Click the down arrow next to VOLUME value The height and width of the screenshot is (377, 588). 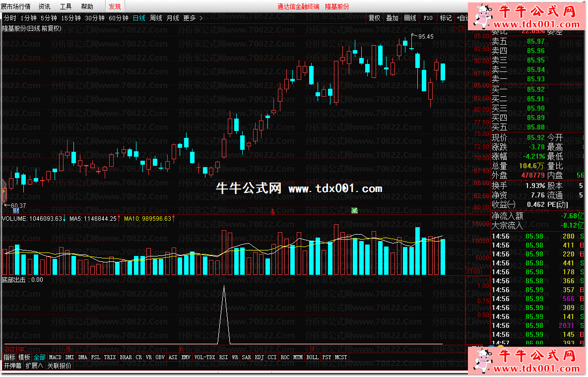coord(65,219)
